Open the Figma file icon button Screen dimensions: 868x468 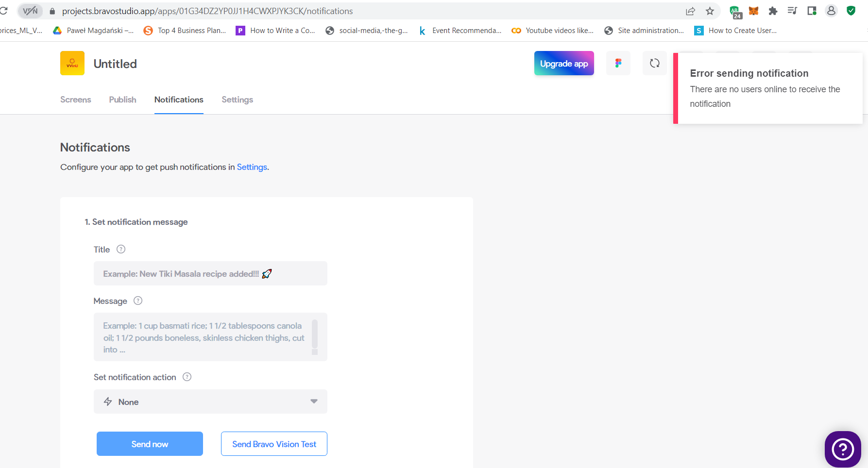[x=618, y=63]
